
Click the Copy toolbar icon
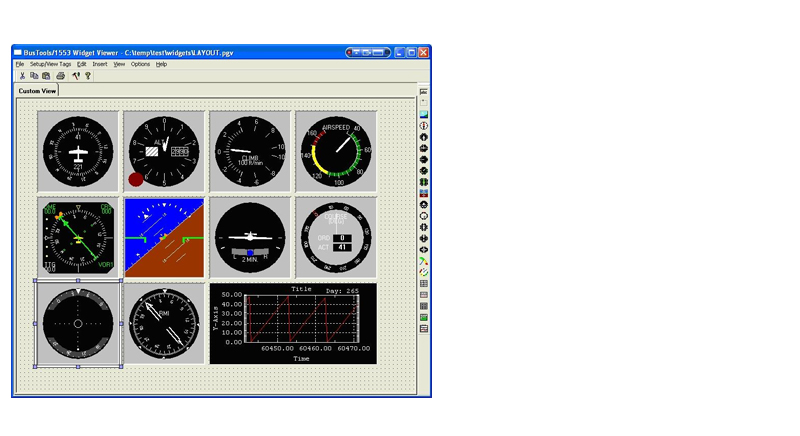(x=34, y=75)
